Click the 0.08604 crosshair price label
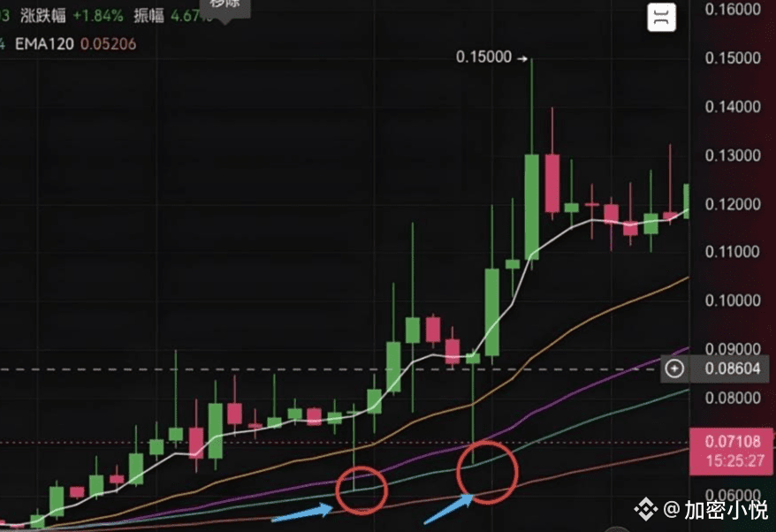Image resolution: width=776 pixels, height=532 pixels. [x=733, y=369]
